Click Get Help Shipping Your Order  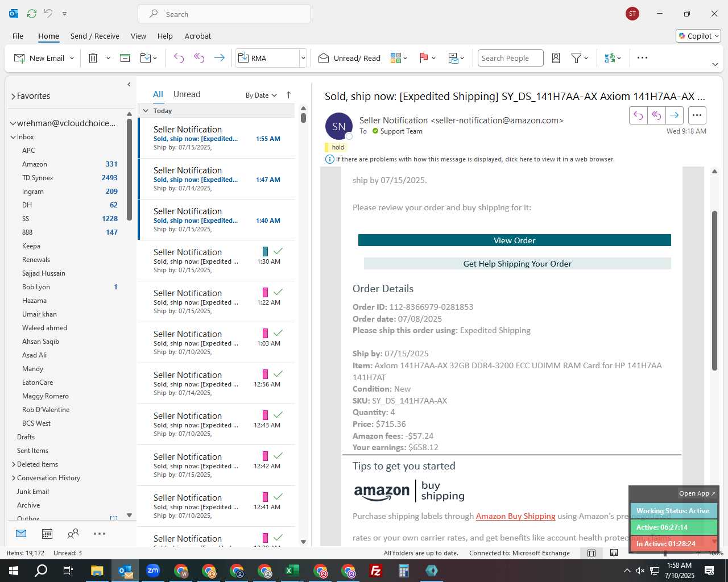(x=518, y=264)
